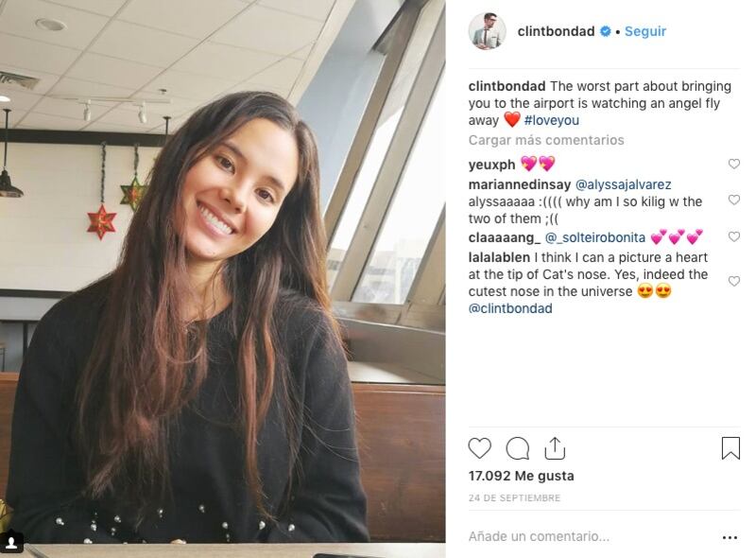Open clintbondad profile picture

(487, 31)
